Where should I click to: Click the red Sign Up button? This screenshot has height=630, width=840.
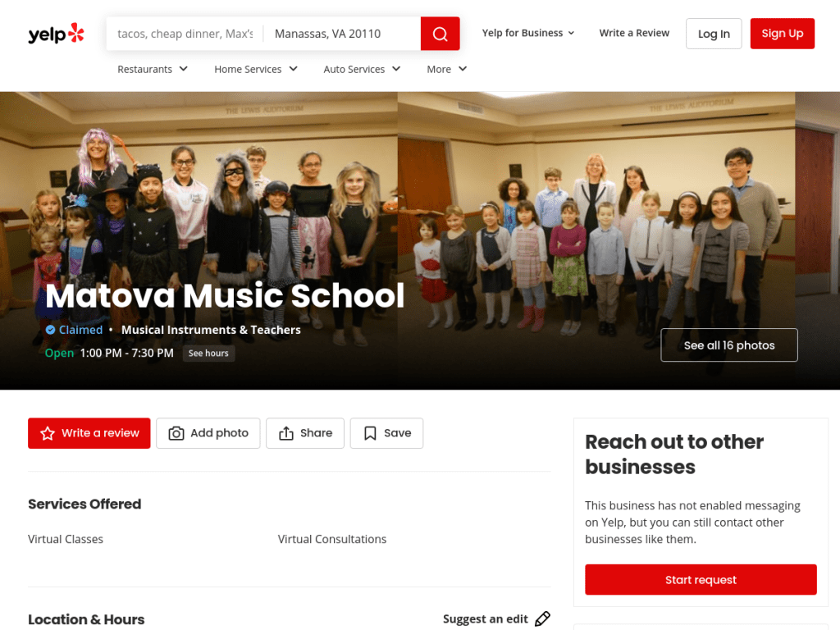coord(782,34)
